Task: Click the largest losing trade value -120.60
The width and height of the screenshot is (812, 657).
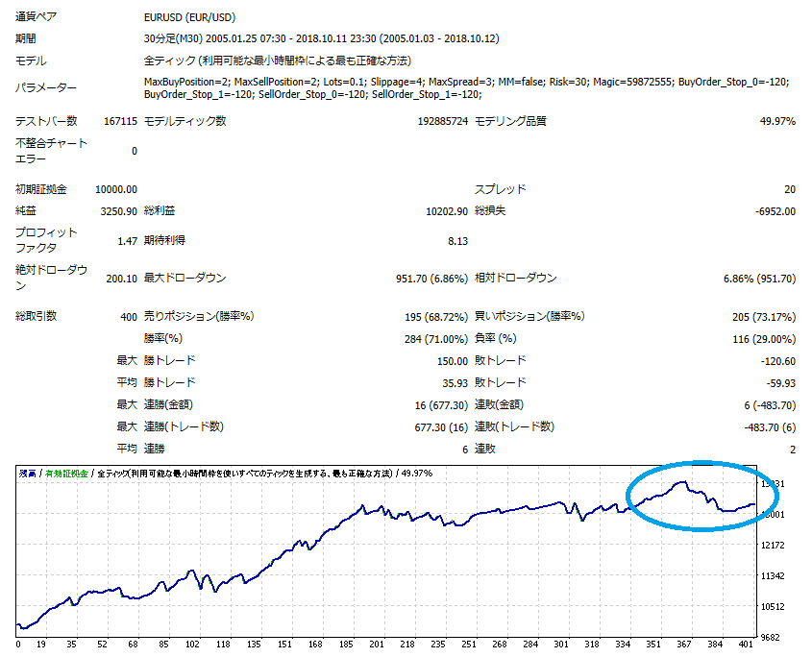Action: pos(778,362)
